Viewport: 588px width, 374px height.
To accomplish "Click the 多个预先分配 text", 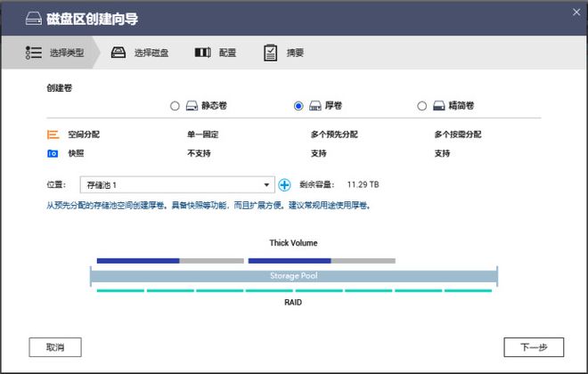I will pyautogui.click(x=334, y=134).
